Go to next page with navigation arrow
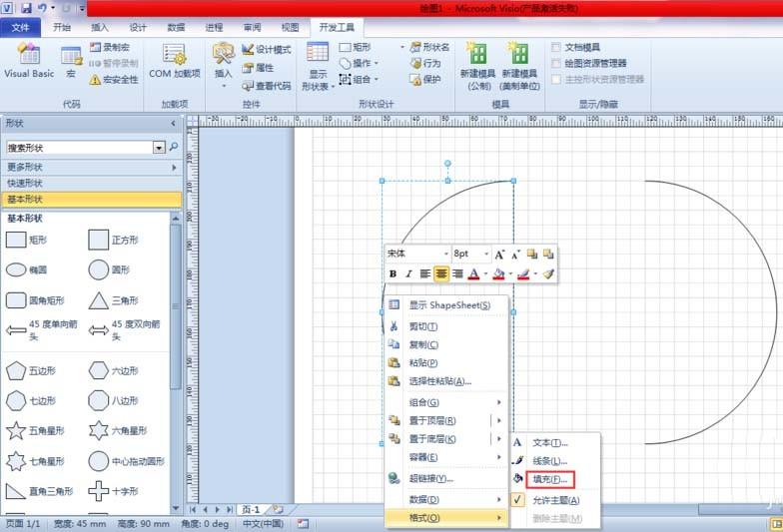This screenshot has height=532, width=783. [218, 509]
